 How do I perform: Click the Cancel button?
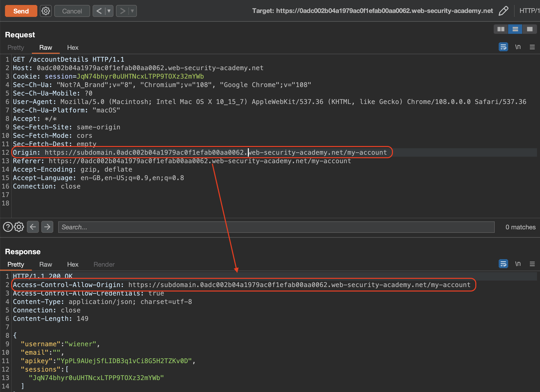coord(72,11)
